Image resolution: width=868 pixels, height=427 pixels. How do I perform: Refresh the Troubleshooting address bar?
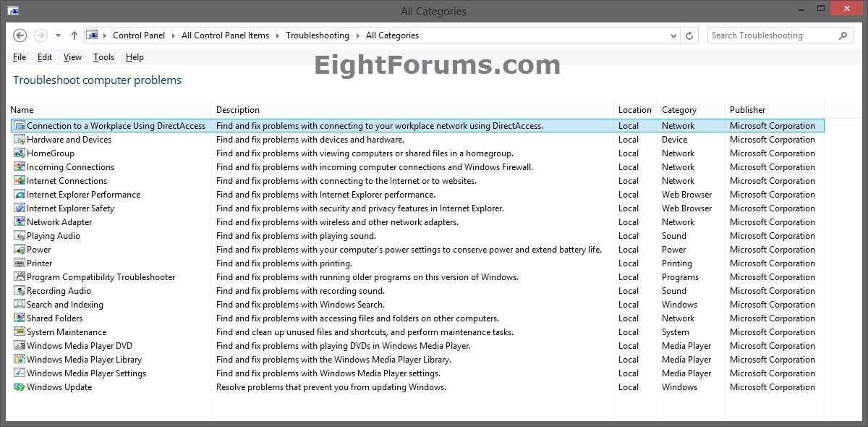coord(690,35)
